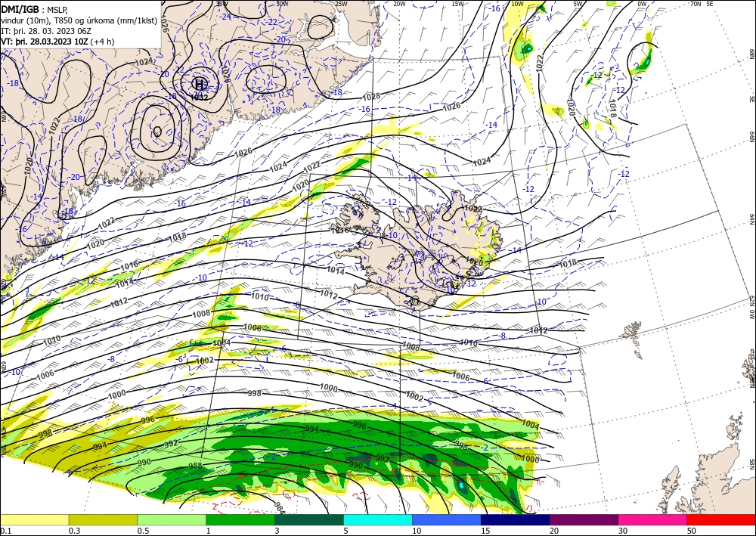Click the 'H' high pressure marker over Greenland
The height and width of the screenshot is (536, 756).
click(x=199, y=84)
